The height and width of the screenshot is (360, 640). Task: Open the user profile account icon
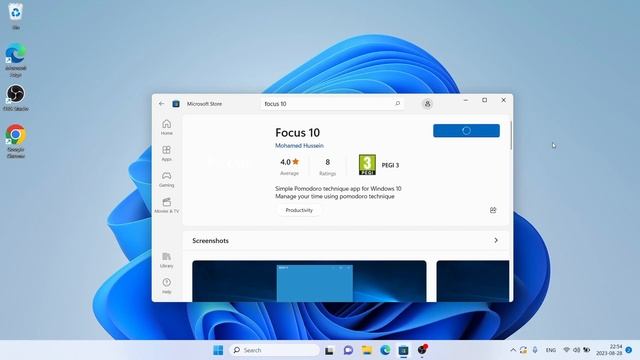[x=427, y=104]
